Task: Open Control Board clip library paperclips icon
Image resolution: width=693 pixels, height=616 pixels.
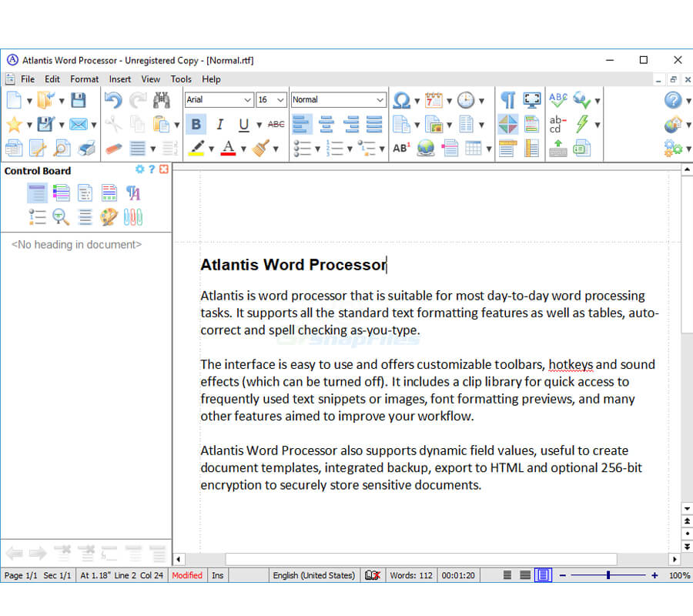Action: coord(133,217)
